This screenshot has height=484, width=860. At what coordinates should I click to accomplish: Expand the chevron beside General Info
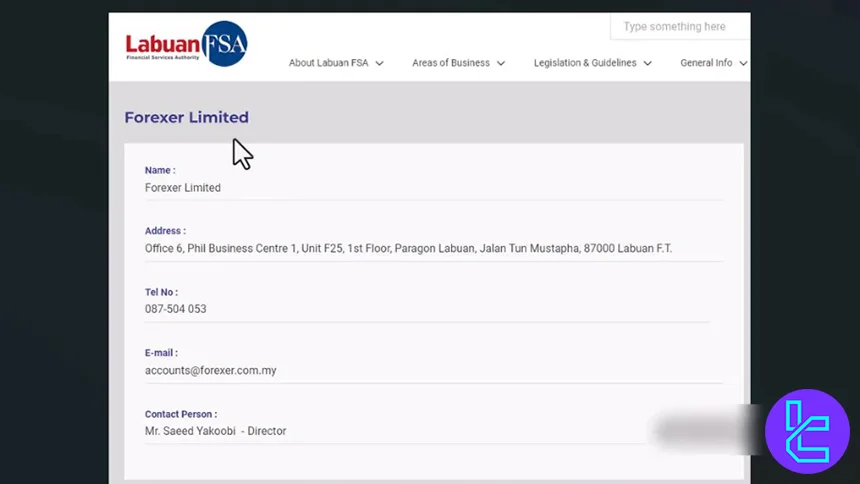[743, 63]
